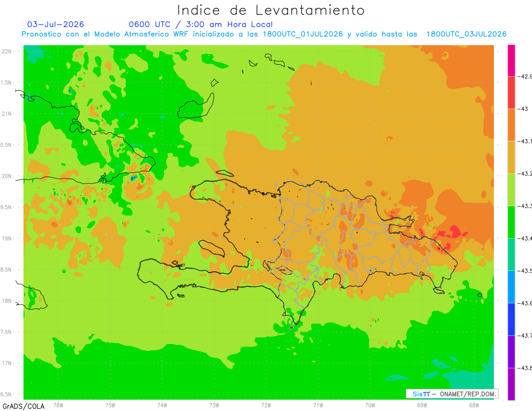Choose the violet swatch above -43.8
Image resolution: width=532 pixels, height=411 pixels.
pyautogui.click(x=511, y=351)
